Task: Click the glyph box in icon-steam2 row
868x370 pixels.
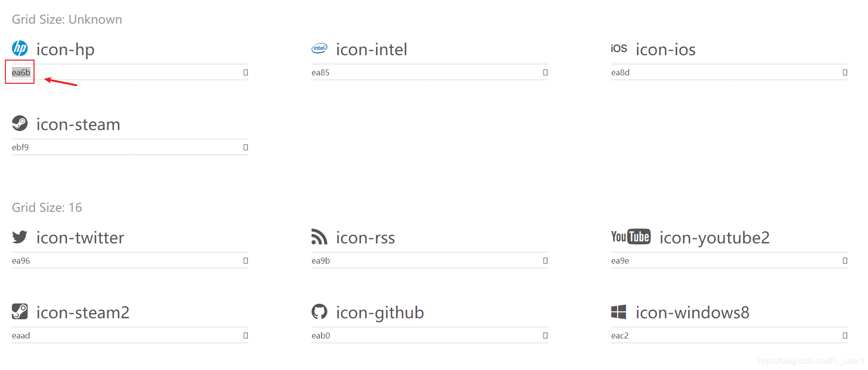Action: (x=245, y=336)
